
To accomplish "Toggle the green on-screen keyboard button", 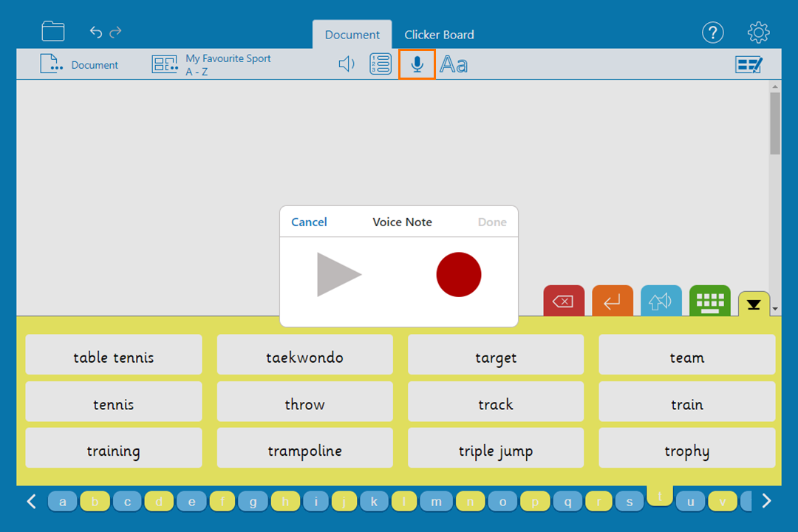I will tap(709, 301).
